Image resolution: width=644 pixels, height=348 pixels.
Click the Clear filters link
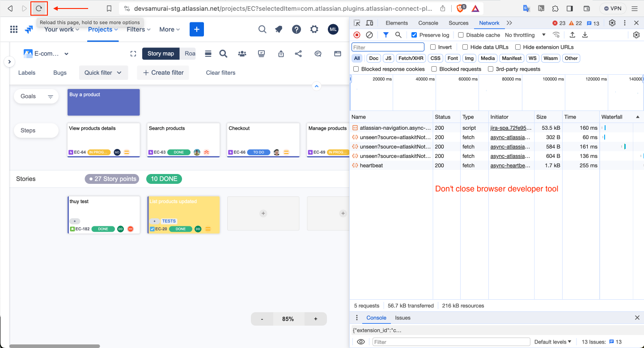[220, 72]
